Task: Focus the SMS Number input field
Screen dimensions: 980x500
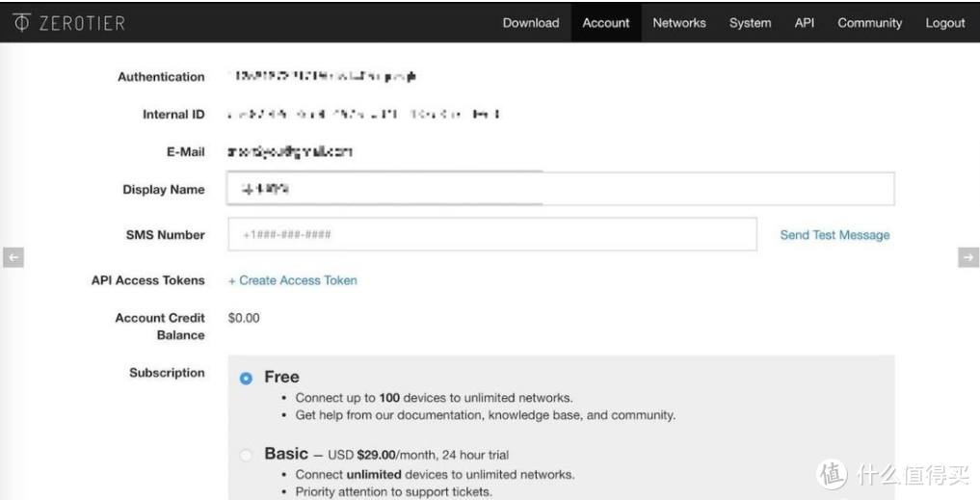Action: click(491, 235)
